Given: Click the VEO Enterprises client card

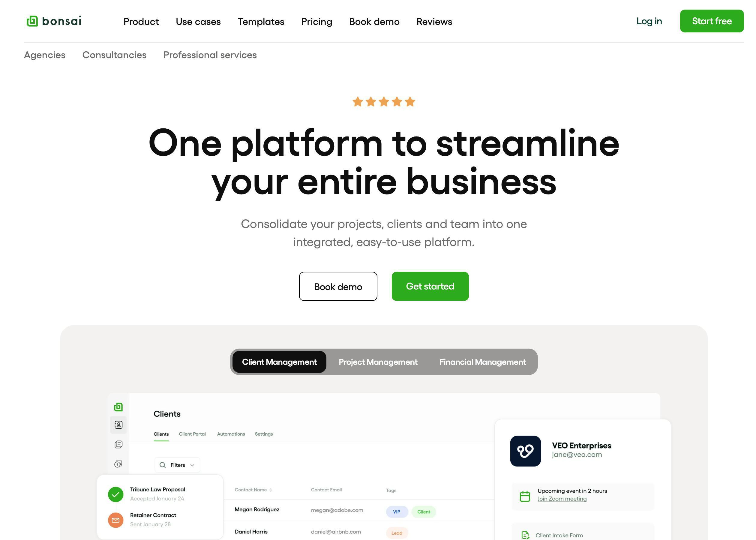Looking at the screenshot, I should [583, 450].
